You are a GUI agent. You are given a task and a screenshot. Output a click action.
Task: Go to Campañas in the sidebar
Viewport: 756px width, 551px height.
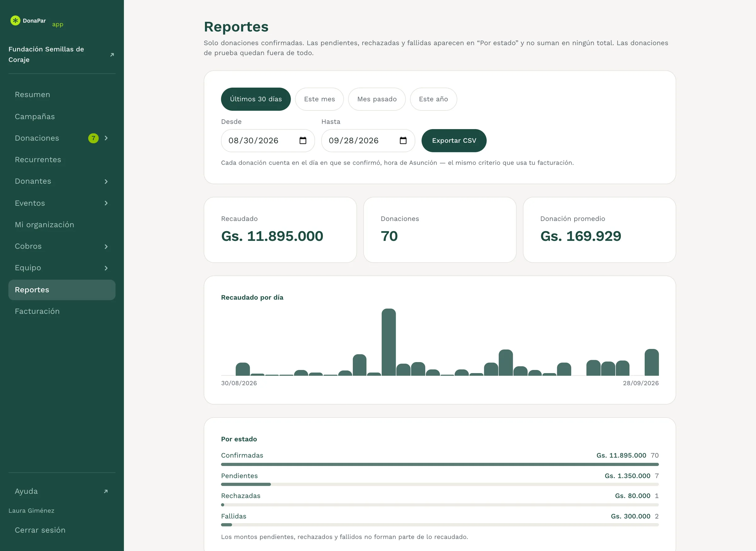tap(62, 116)
